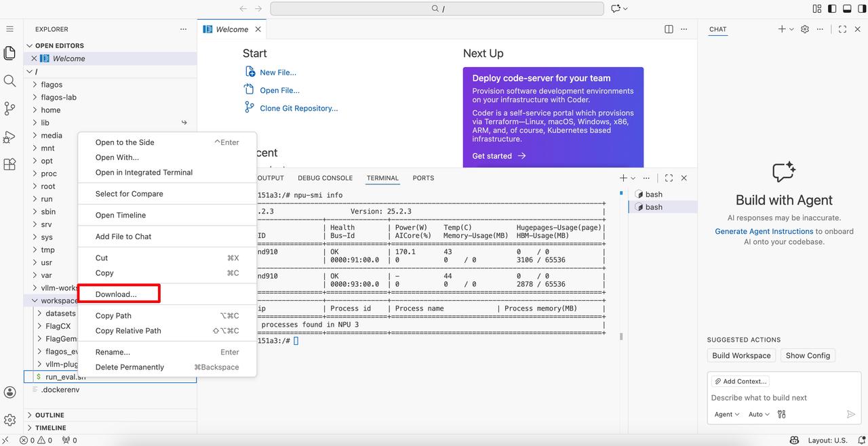The width and height of the screenshot is (868, 446).
Task: Open the hamburger application menu
Action: [x=9, y=29]
